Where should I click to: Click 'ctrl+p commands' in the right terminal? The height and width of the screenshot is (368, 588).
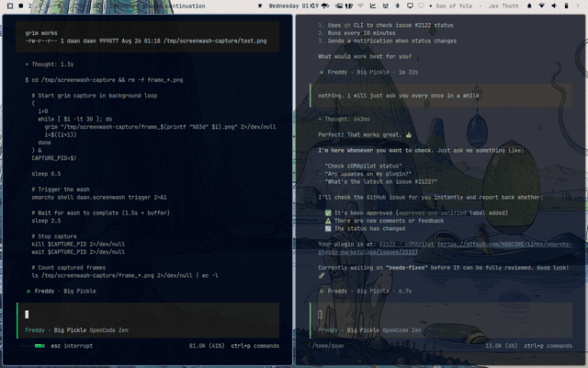point(548,346)
